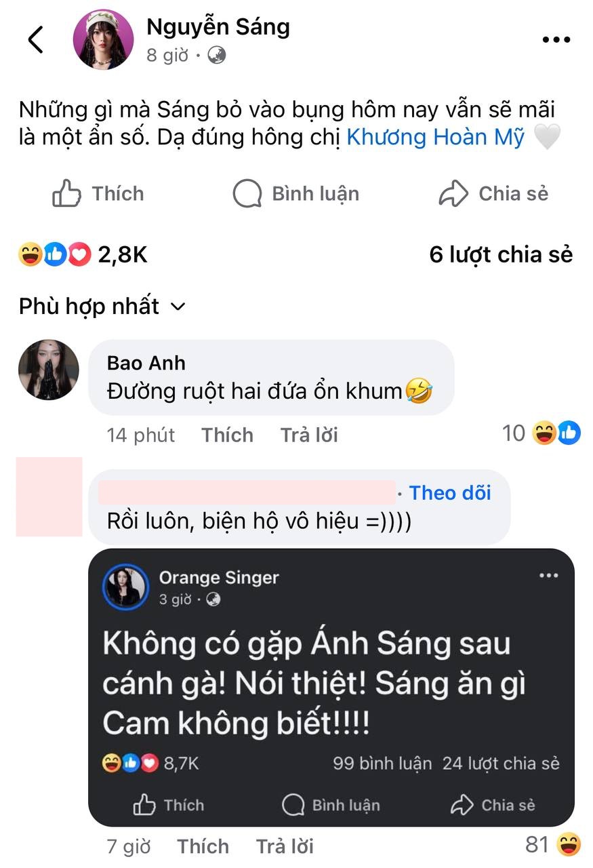Click the back arrow at top left
This screenshot has width=593, height=868.
point(35,39)
